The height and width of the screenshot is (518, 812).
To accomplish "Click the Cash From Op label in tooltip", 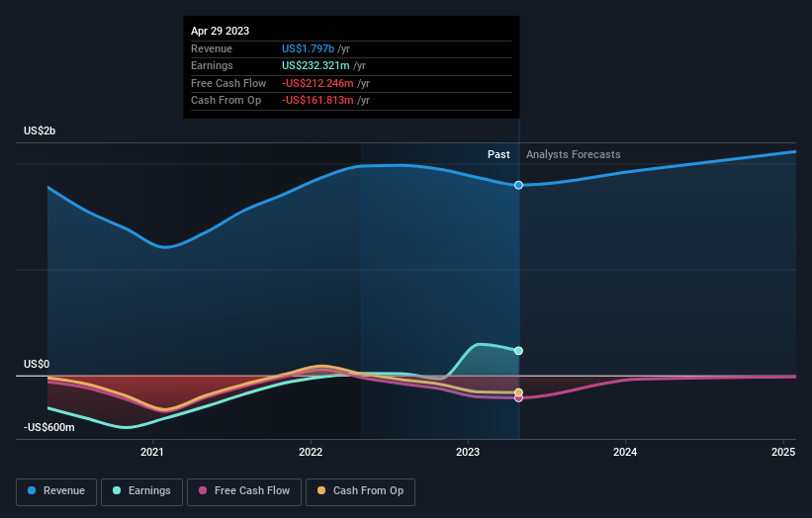I will (x=226, y=101).
